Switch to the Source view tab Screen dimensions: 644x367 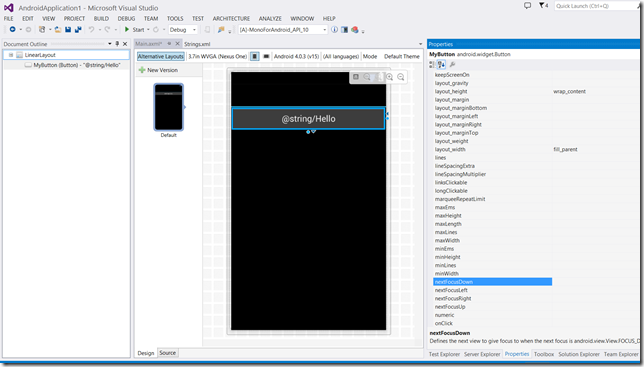168,353
